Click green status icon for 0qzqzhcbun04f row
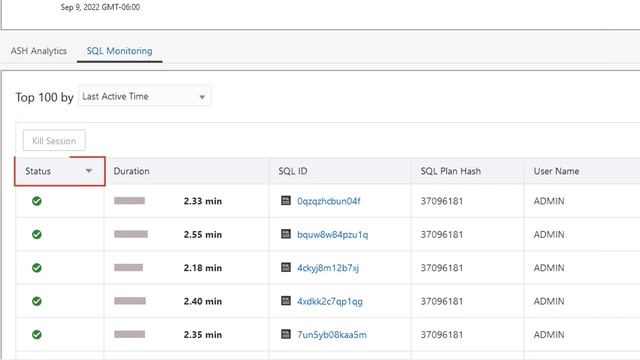Image resolution: width=640 pixels, height=360 pixels. pyautogui.click(x=37, y=201)
